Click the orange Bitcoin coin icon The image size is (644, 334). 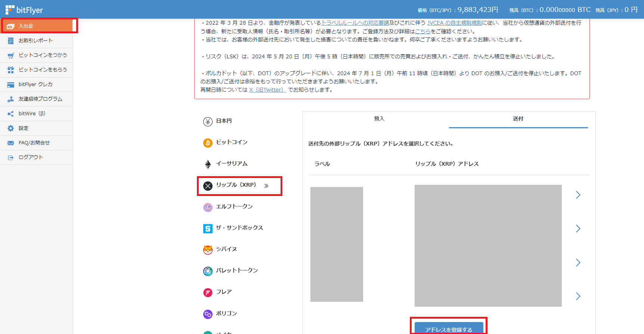(208, 143)
